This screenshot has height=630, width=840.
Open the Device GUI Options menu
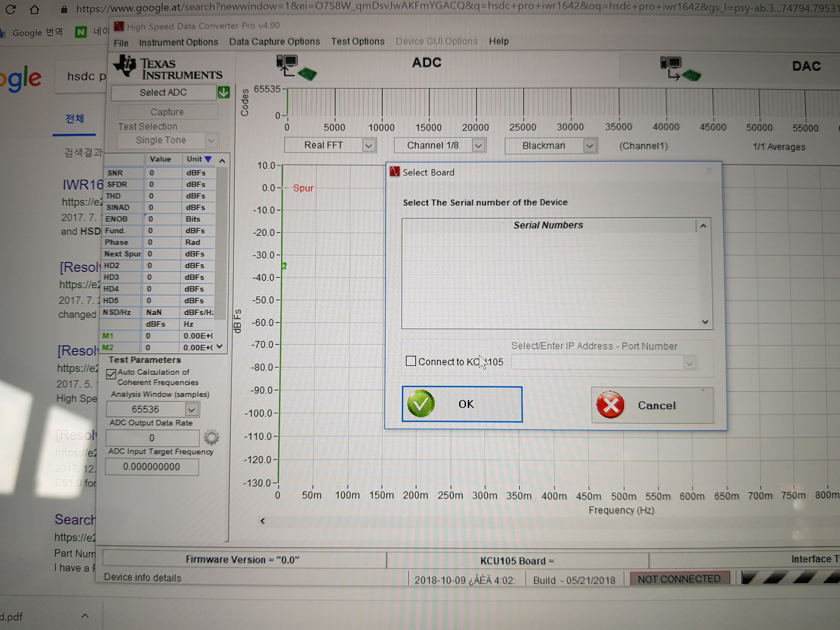tap(437, 41)
